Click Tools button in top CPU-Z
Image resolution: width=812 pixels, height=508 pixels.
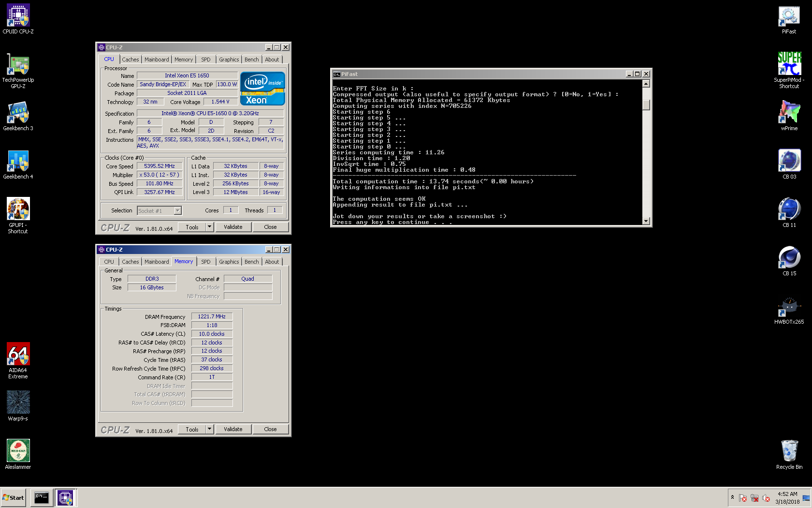click(192, 227)
